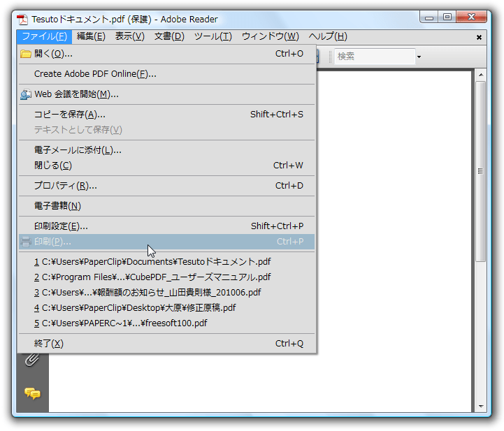The image size is (504, 431).
Task: Open the 文書(D) menu
Action: [169, 36]
